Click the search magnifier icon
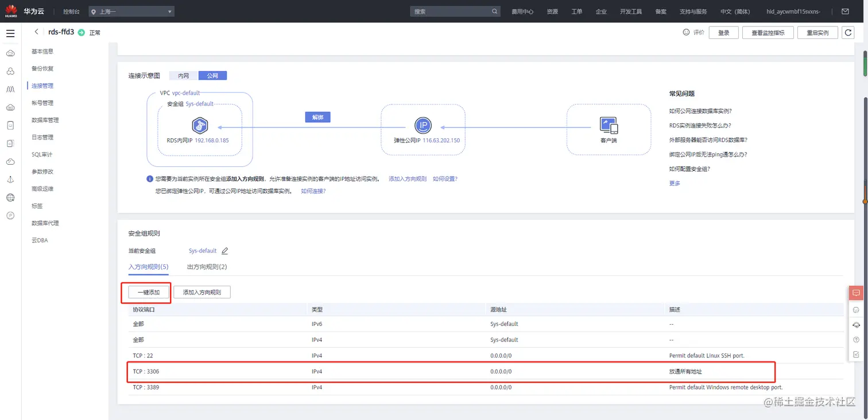 (495, 11)
